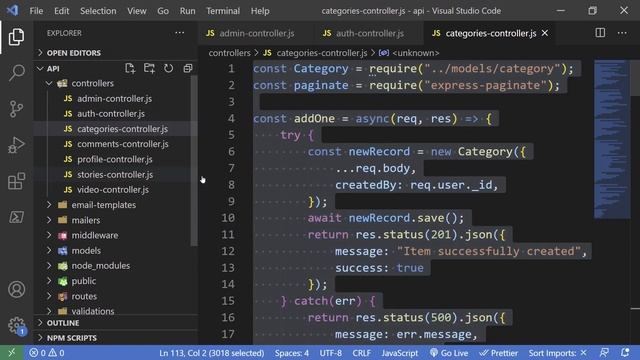Collapse all folders in Explorer
The height and width of the screenshot is (360, 640).
188,68
